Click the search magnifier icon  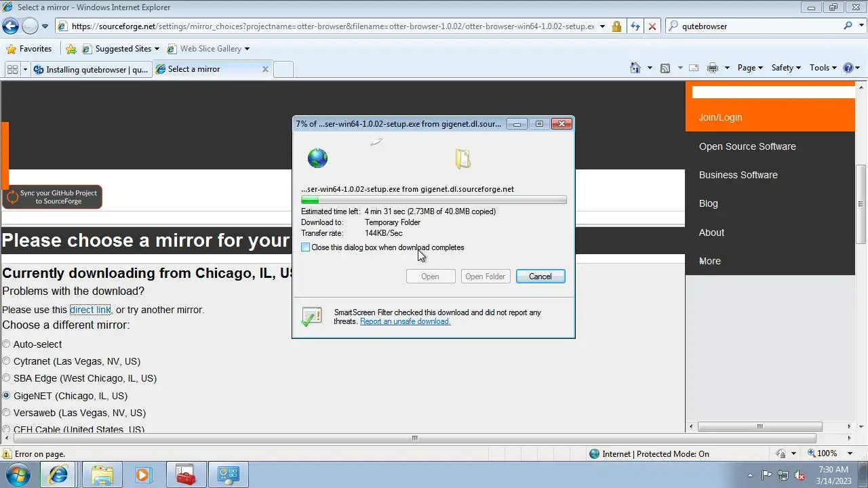click(848, 26)
